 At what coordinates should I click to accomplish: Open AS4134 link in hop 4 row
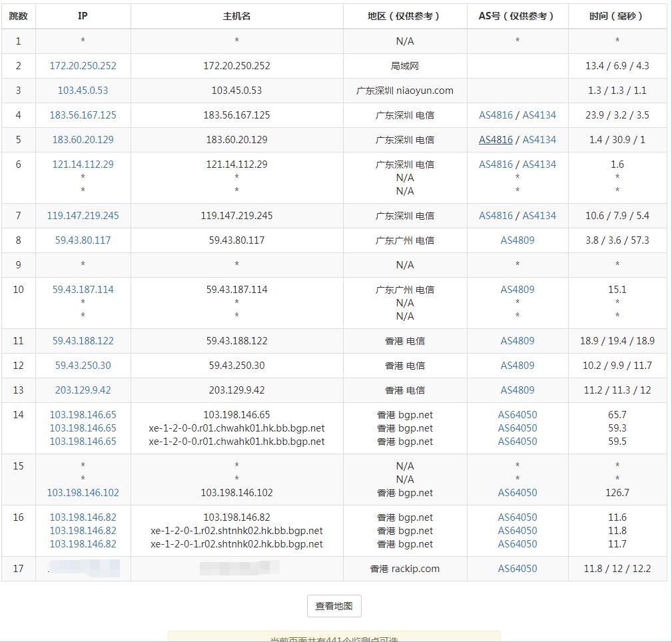pos(539,115)
